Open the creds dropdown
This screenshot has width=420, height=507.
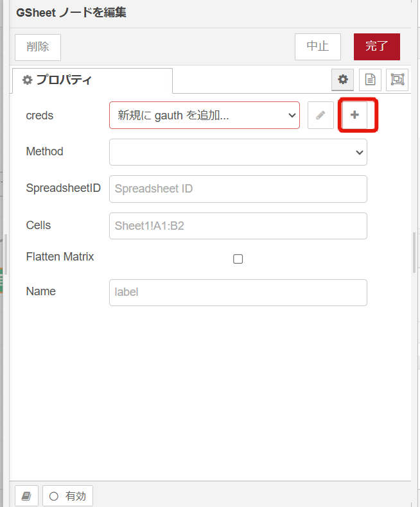(x=204, y=115)
